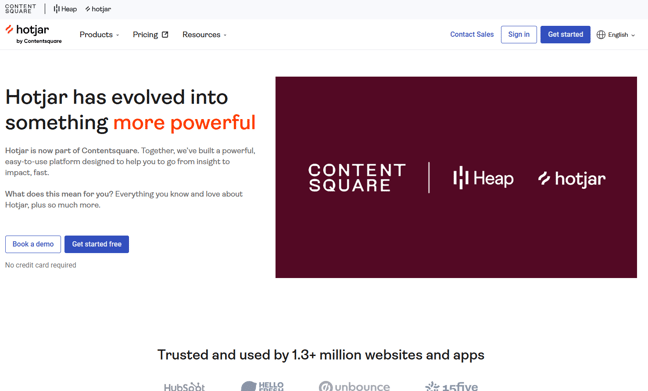Click the large Contentsquare logo in banner
Viewport: 648px width, 391px height.
coord(357,178)
